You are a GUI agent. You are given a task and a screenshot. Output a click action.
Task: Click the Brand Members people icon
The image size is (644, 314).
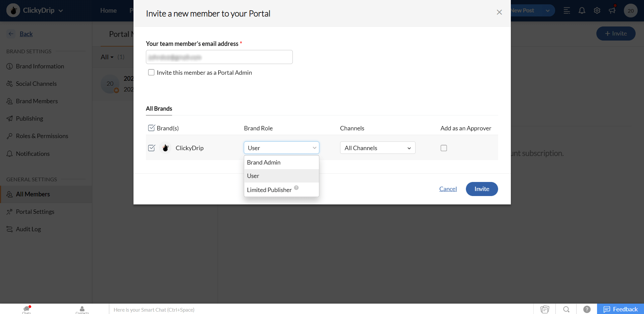10,101
